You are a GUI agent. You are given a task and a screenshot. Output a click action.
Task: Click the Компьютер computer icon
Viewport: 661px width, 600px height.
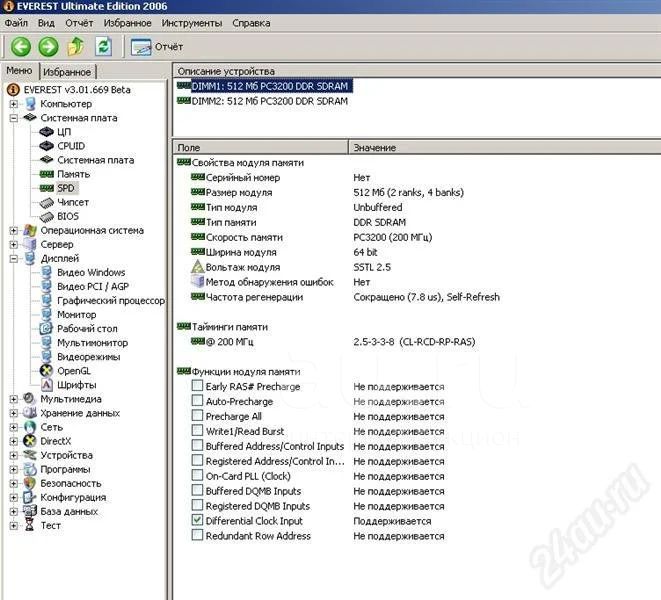coord(30,104)
